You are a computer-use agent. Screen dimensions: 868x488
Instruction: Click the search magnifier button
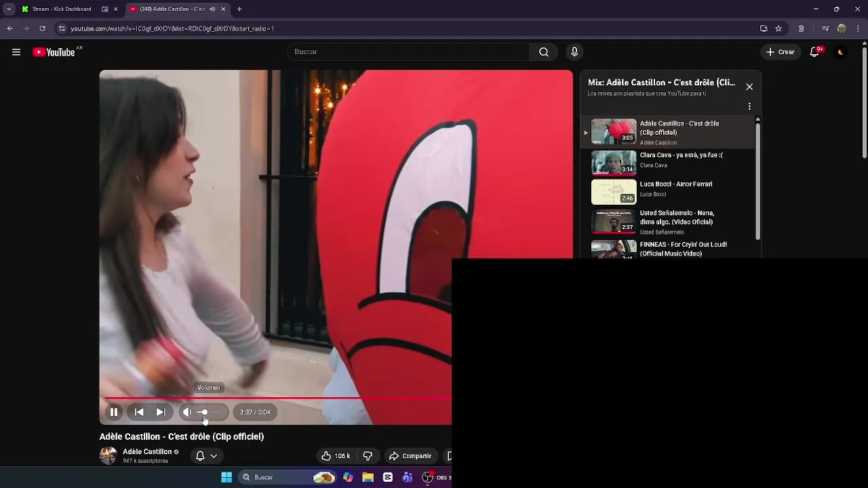click(x=544, y=52)
